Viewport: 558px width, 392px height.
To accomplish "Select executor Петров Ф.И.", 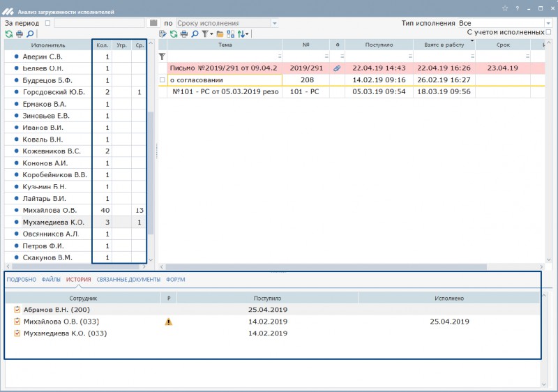I will point(45,246).
